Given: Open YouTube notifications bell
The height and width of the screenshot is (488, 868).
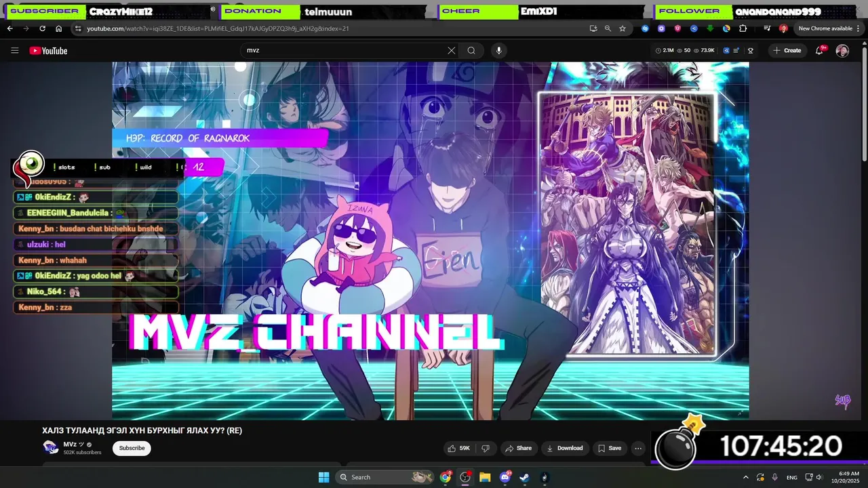Looking at the screenshot, I should 819,50.
